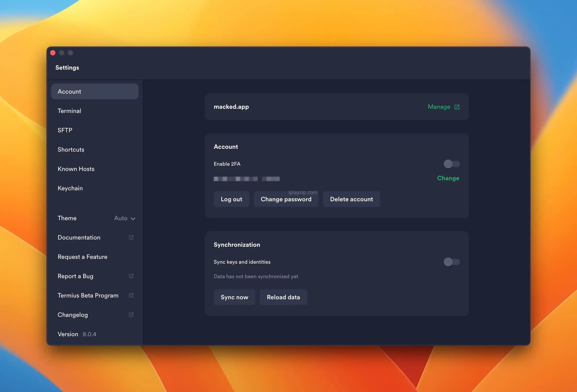
Task: Open the Report a Bug external link
Action: click(x=131, y=276)
